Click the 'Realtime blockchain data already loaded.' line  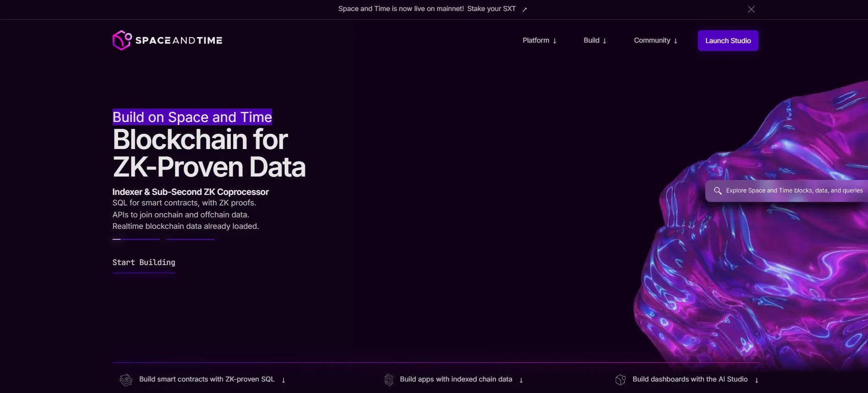(186, 226)
